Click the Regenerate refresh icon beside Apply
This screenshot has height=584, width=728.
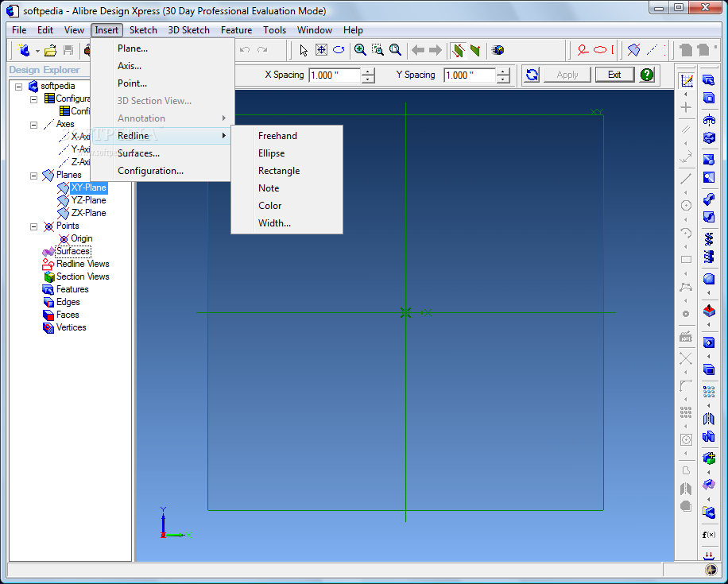[532, 74]
